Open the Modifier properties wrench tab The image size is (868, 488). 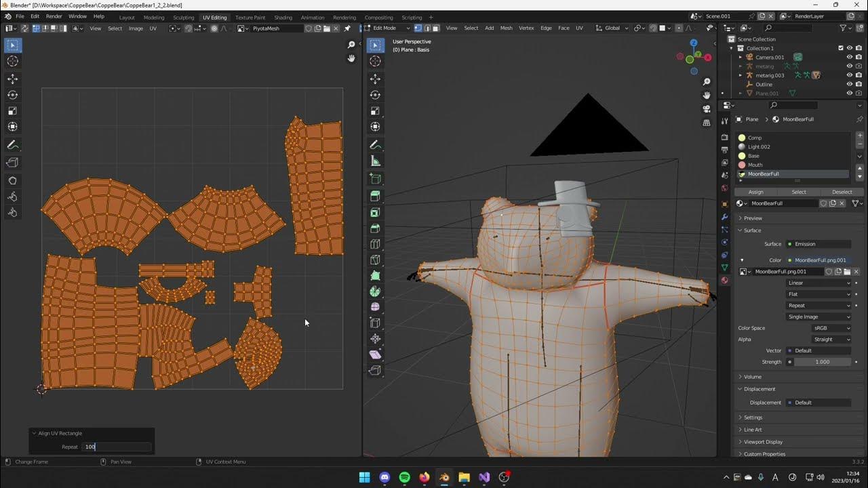tap(724, 217)
